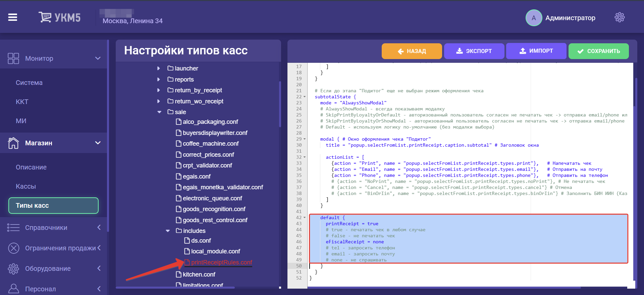The height and width of the screenshot is (295, 644).
Task: Click the Оборудование gear icon
Action: pyautogui.click(x=13, y=268)
